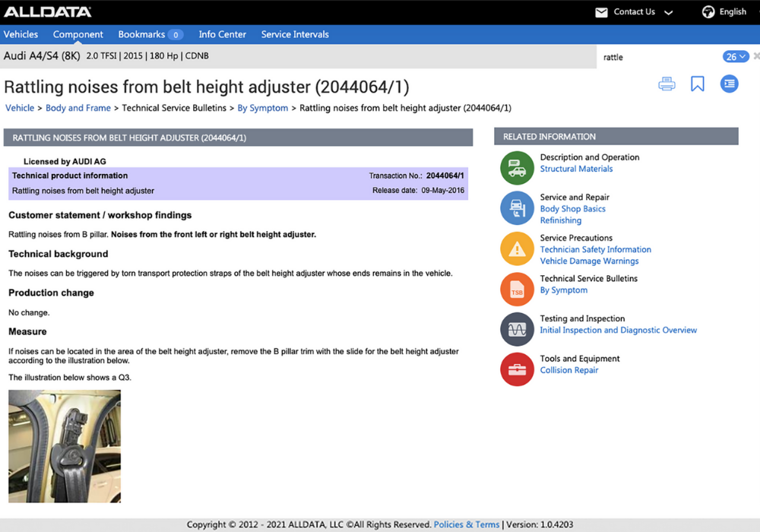Clear the search with the X icon
Screen dimensions: 760x532
click(x=756, y=56)
